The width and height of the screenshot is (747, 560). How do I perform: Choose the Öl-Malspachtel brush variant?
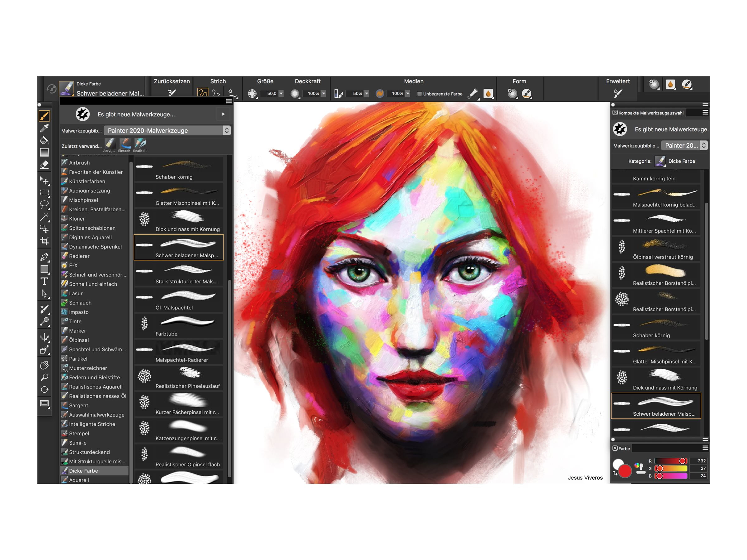click(179, 300)
